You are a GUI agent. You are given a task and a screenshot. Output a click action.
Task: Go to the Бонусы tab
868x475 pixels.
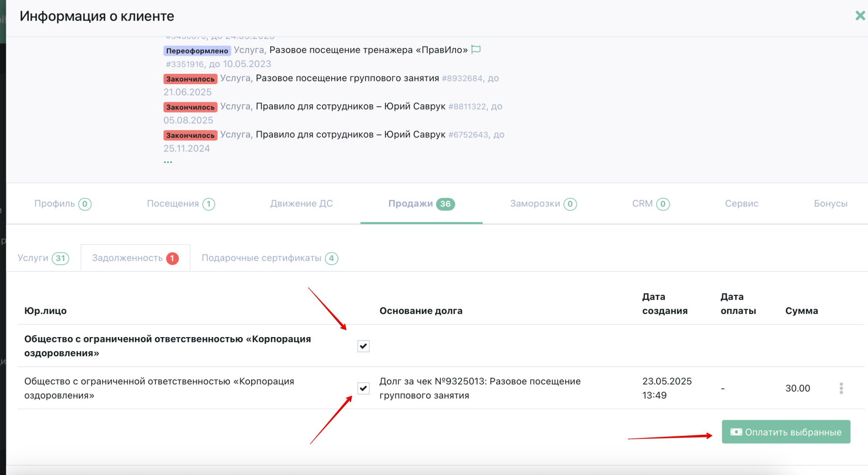830,204
